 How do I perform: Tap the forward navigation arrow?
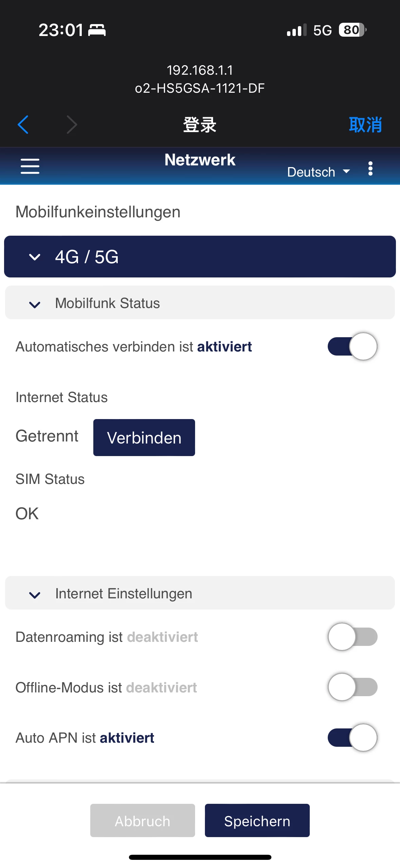click(72, 125)
